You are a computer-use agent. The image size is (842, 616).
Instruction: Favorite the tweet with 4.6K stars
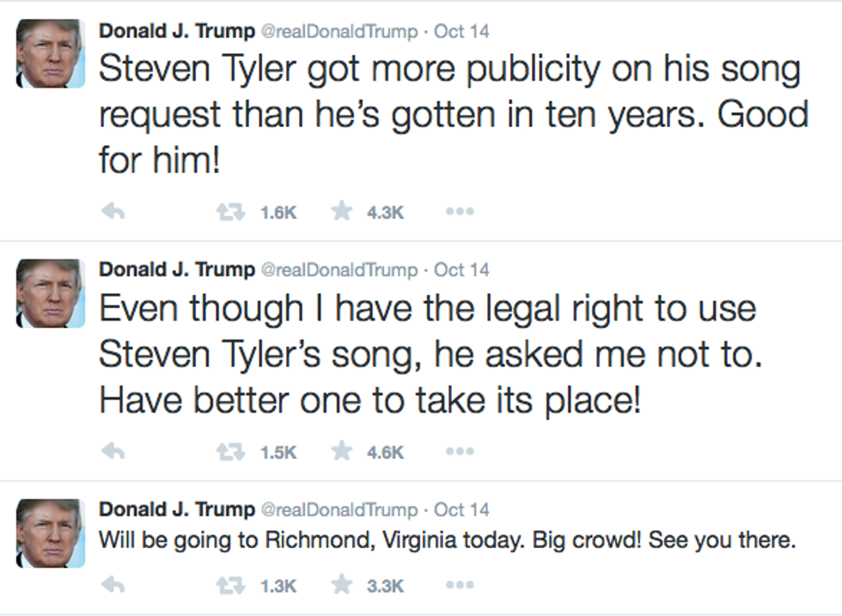click(x=342, y=452)
